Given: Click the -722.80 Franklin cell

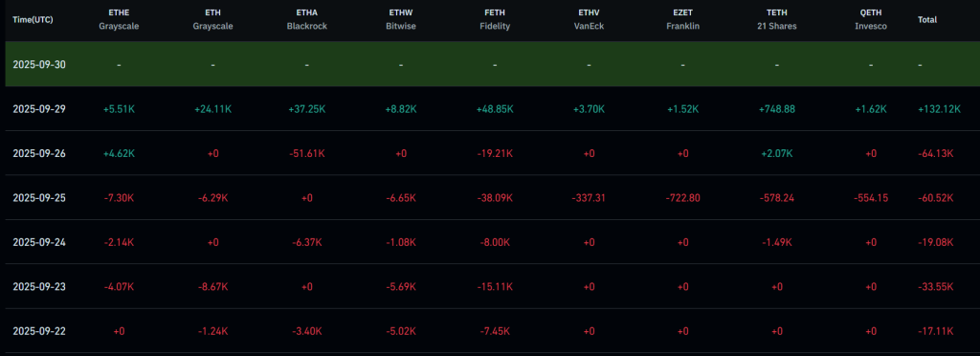Looking at the screenshot, I should tap(682, 197).
